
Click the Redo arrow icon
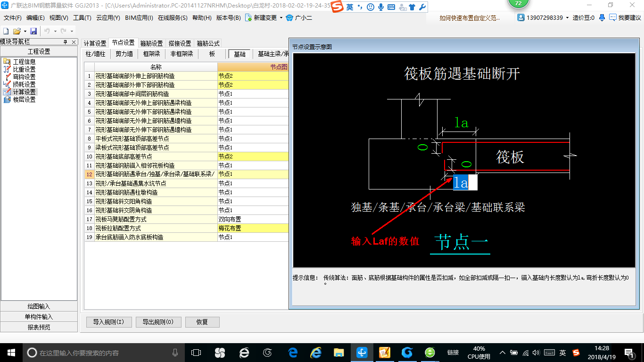(64, 31)
